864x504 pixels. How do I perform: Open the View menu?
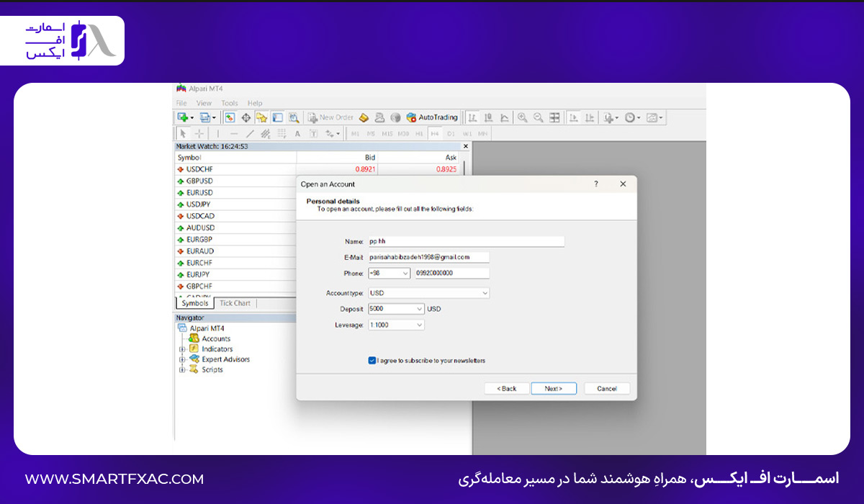204,103
